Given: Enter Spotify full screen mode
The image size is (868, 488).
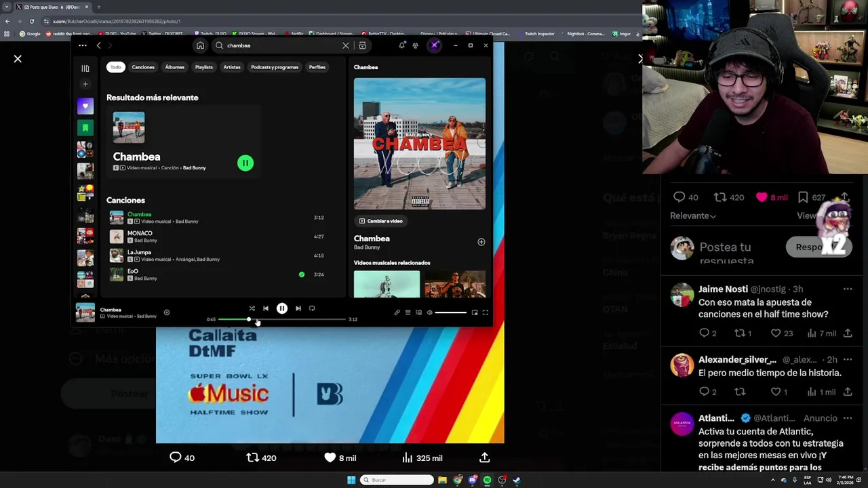Looking at the screenshot, I should click(x=486, y=312).
